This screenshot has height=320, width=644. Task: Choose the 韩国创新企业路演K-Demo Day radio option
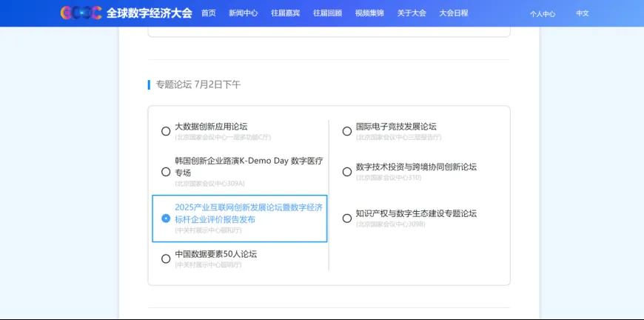click(x=166, y=172)
